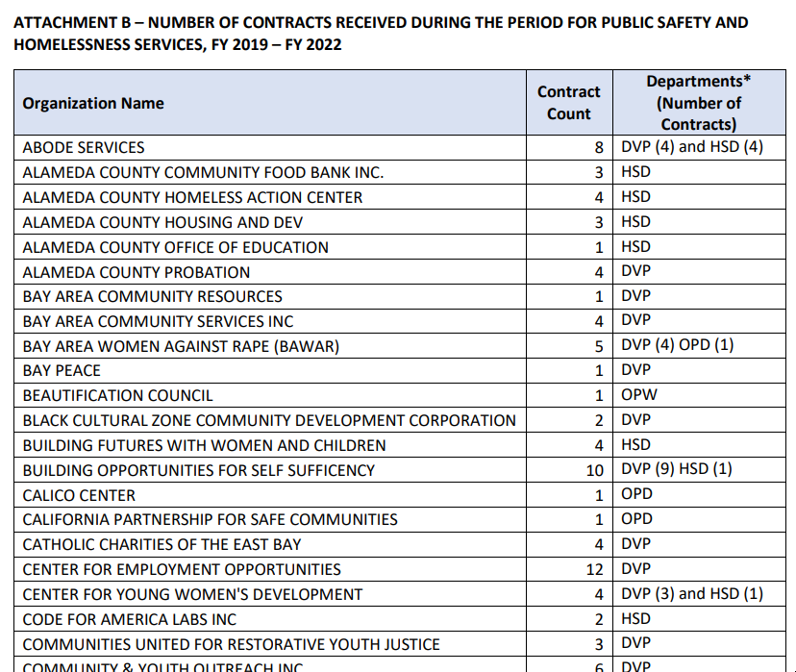The height and width of the screenshot is (672, 796).
Task: Select 'COMMUNITIES UNITED FOR RESTORATIVE YOUTH JUSTICE'
Action: point(231,644)
